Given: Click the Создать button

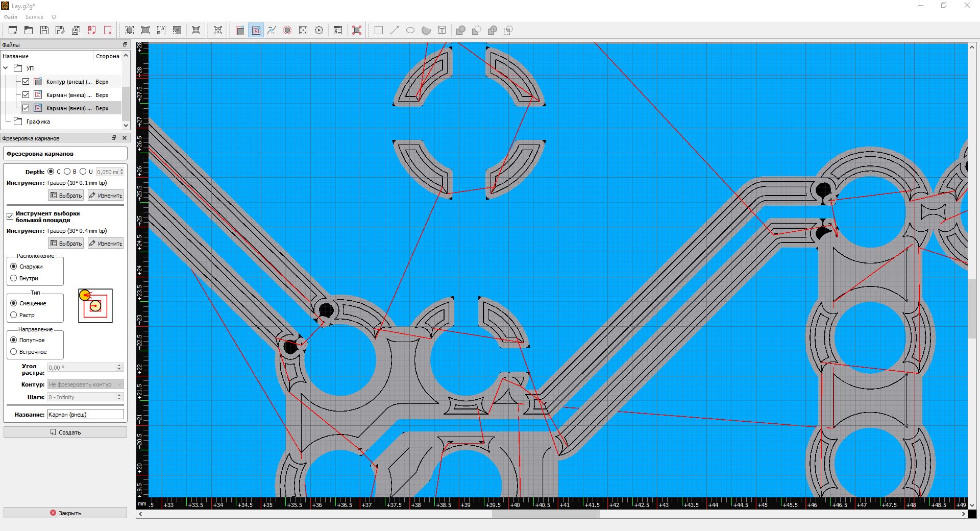Looking at the screenshot, I should (65, 432).
